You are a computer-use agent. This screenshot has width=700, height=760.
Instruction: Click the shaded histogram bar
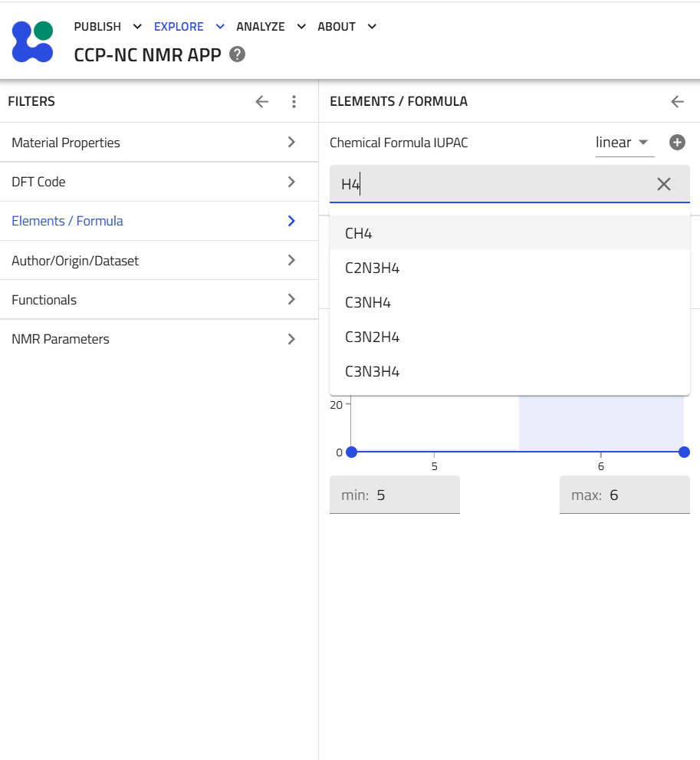coord(601,423)
